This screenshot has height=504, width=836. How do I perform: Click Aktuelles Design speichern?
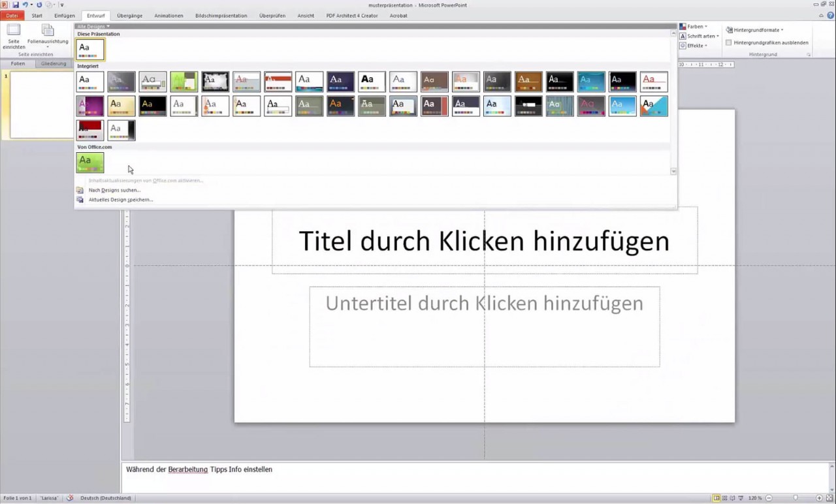[x=120, y=199]
